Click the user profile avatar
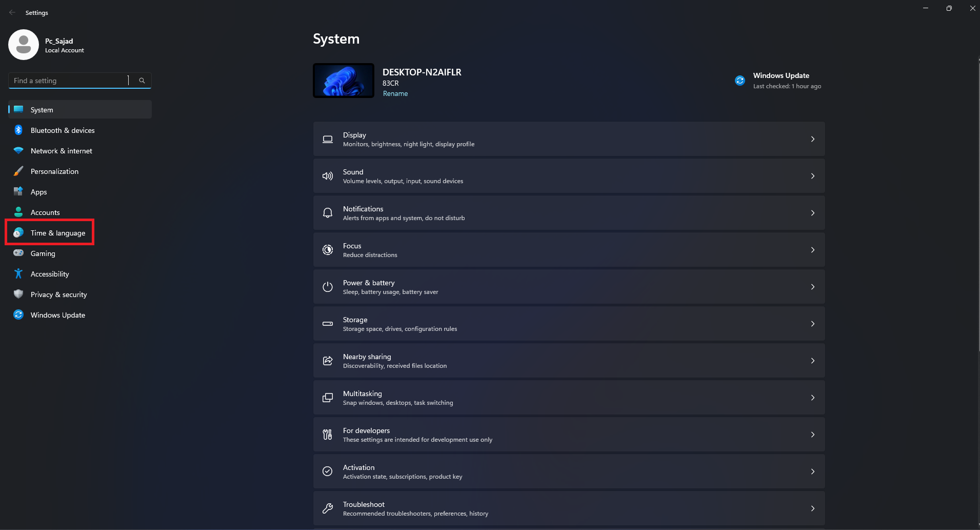 point(24,45)
